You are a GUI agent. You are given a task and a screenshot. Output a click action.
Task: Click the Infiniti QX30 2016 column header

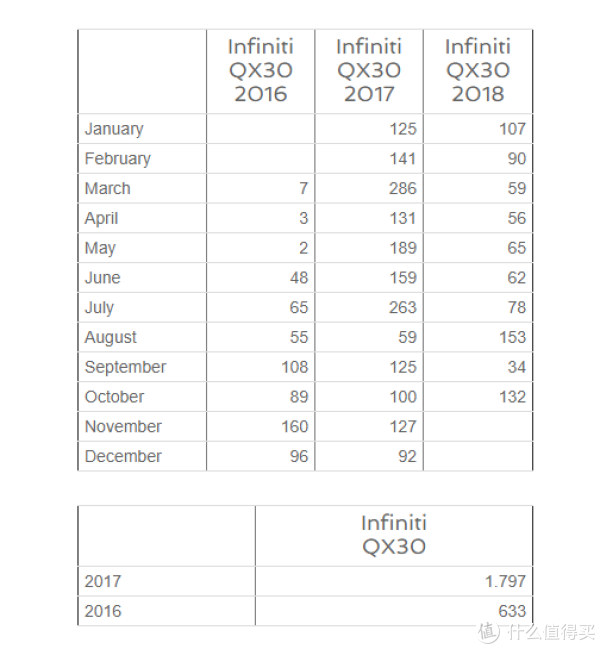coord(261,70)
